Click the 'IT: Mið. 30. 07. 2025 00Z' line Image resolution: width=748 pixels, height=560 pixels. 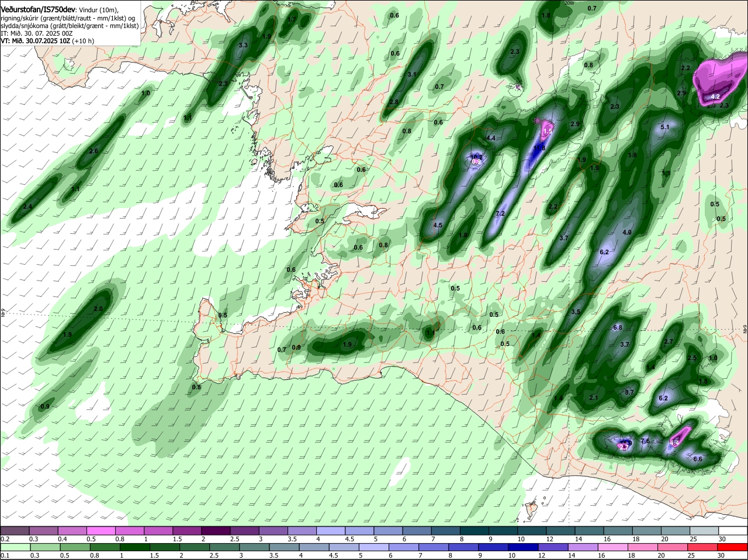[x=37, y=33]
